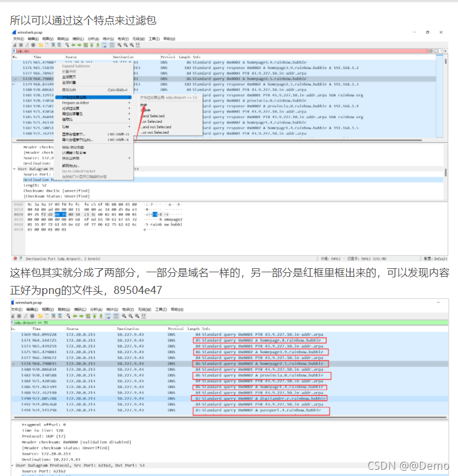Click Resize columns icon in upper Wireshark toolbar
Image resolution: width=458 pixels, height=476 pixels.
pos(138,45)
